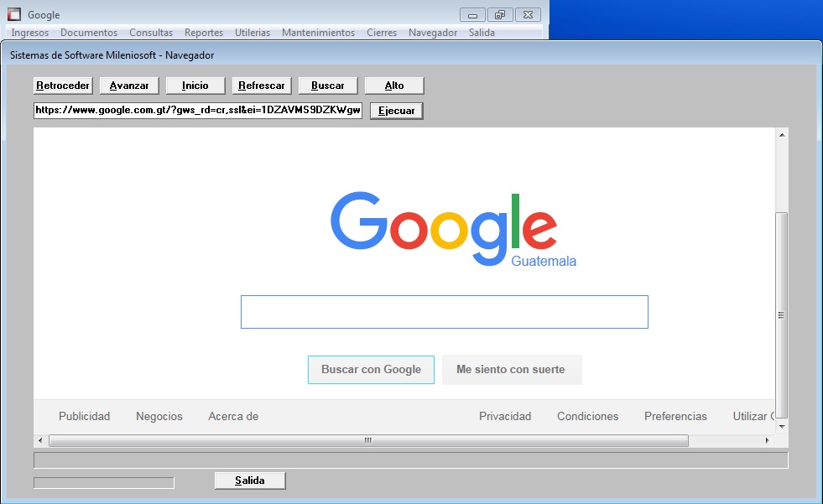The height and width of the screenshot is (504, 823).
Task: Open the Acerca de link
Action: tap(233, 417)
